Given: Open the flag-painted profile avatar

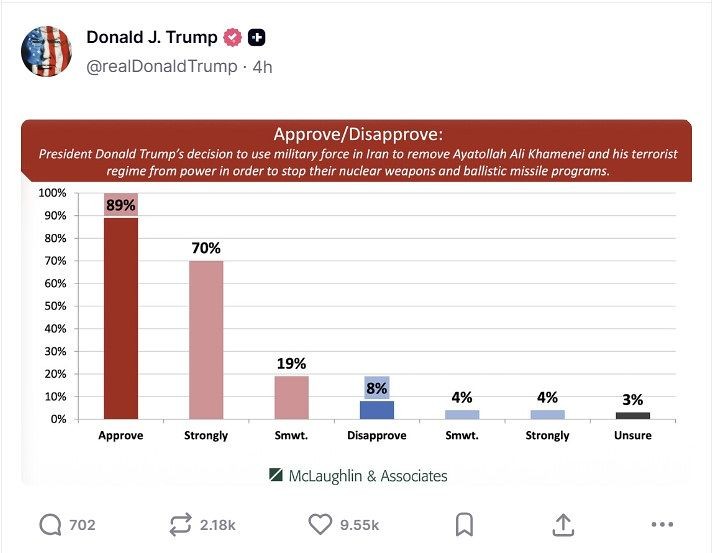Looking at the screenshot, I should (46, 50).
